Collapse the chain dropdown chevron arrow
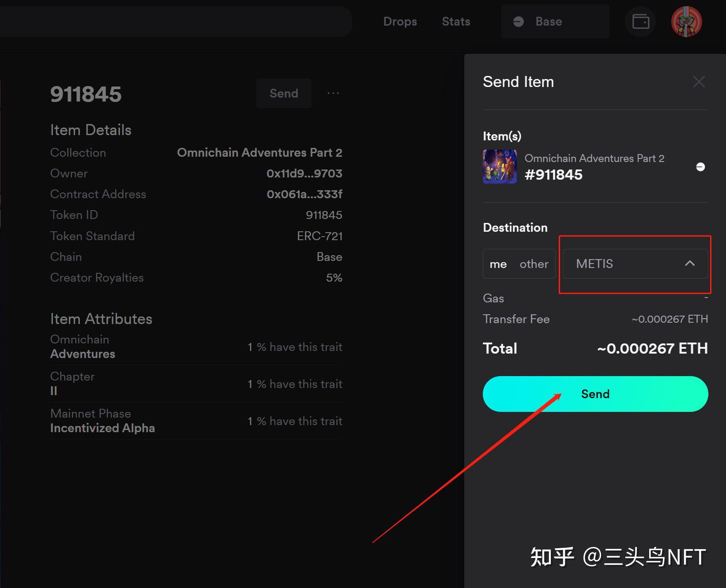726x588 pixels. pyautogui.click(x=690, y=264)
